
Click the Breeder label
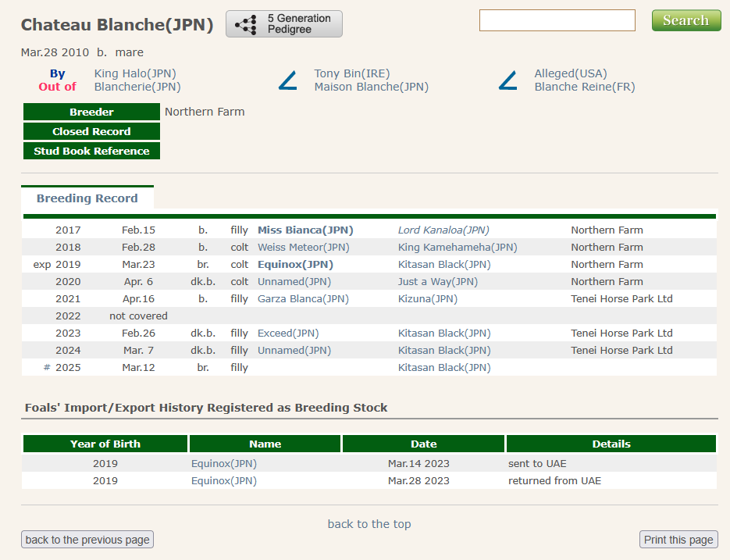[91, 112]
